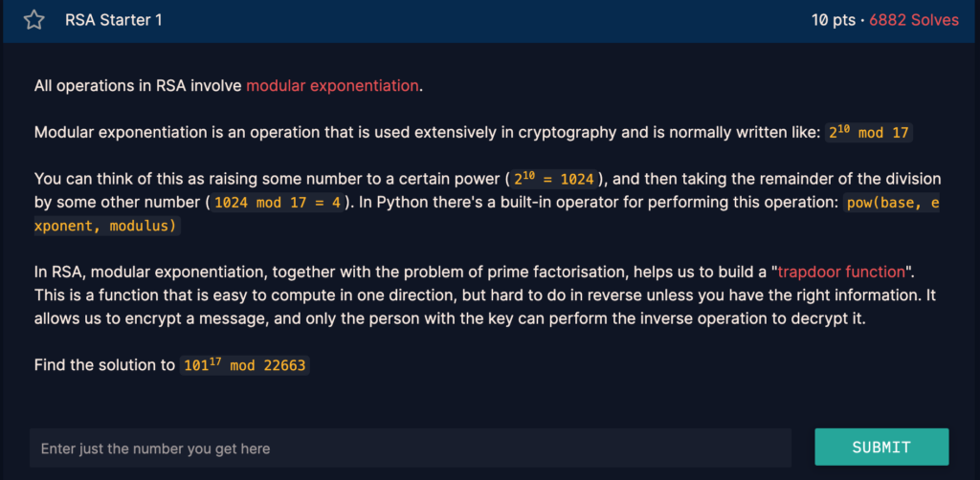Open the modular exponentiation link
Image resolution: width=980 pixels, height=480 pixels.
coord(332,86)
